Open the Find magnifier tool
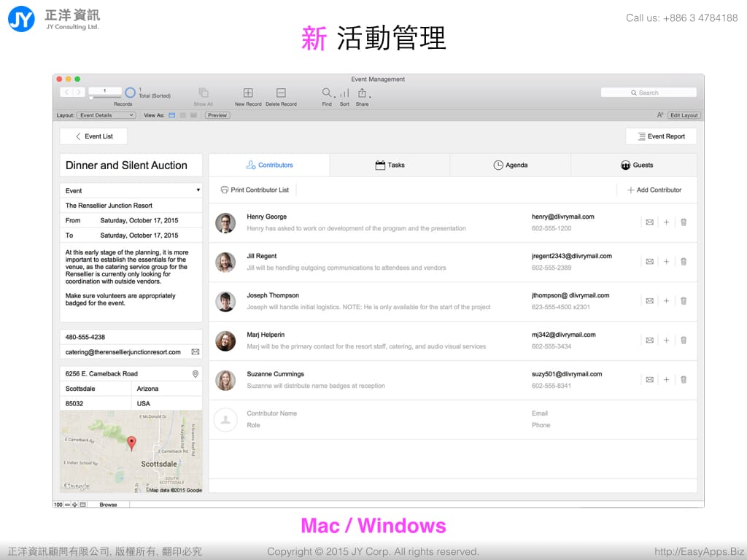This screenshot has height=560, width=747. point(327,93)
